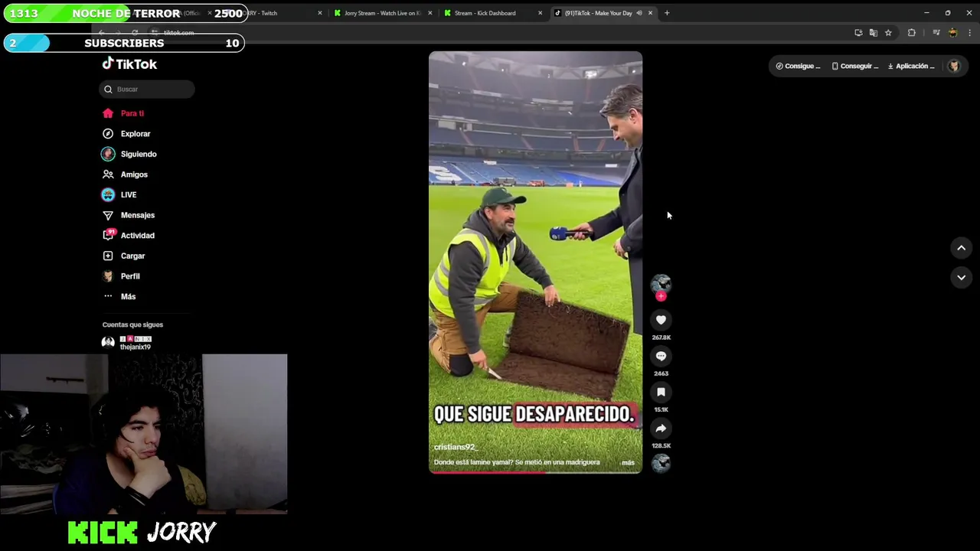Click the search magnifier icon
Image resolution: width=980 pixels, height=551 pixels.
click(x=108, y=90)
